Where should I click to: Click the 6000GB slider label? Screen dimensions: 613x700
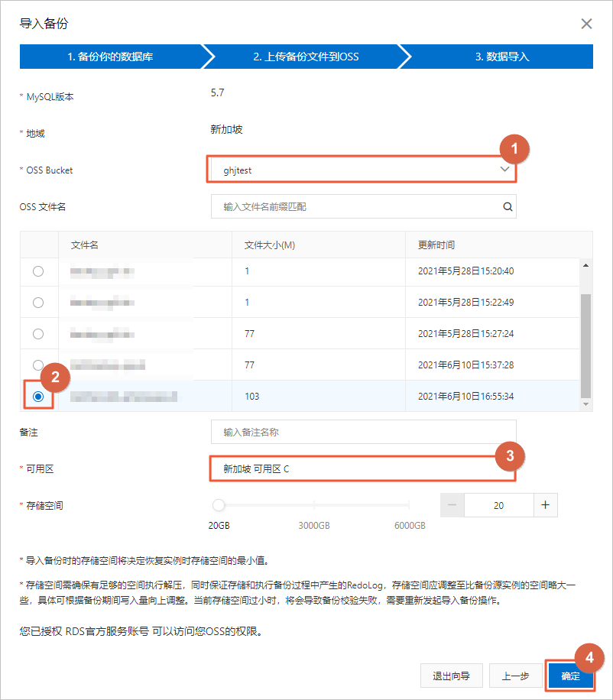[x=410, y=526]
